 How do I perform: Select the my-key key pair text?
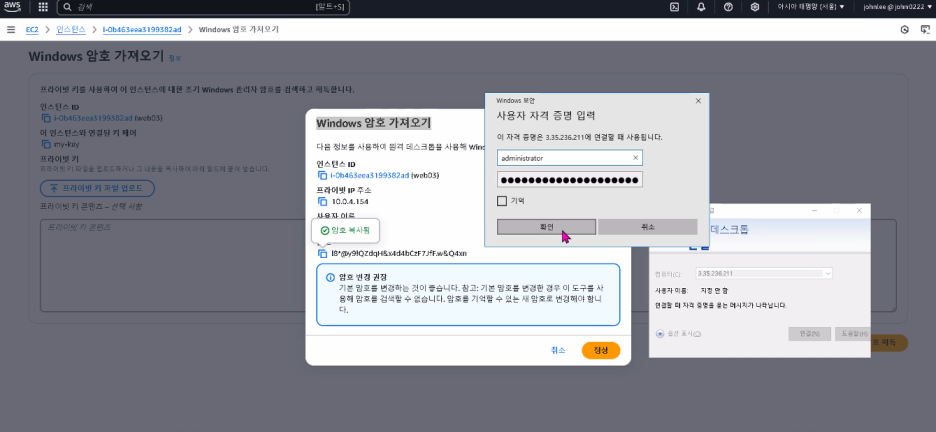click(x=66, y=144)
